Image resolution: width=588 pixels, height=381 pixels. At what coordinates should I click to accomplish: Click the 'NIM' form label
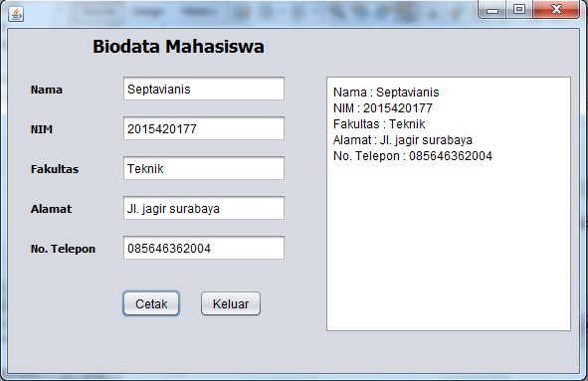point(42,129)
